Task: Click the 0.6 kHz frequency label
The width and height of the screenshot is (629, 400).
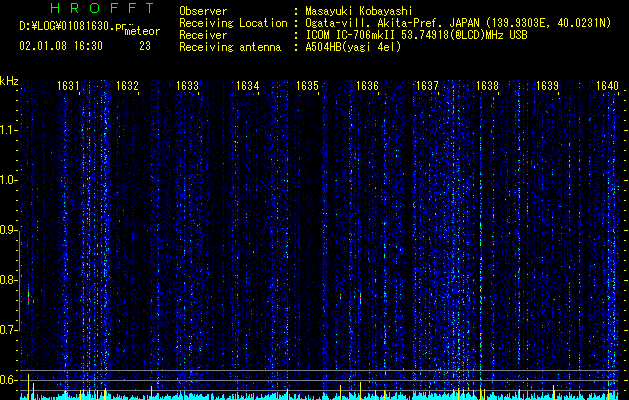Action: point(9,380)
